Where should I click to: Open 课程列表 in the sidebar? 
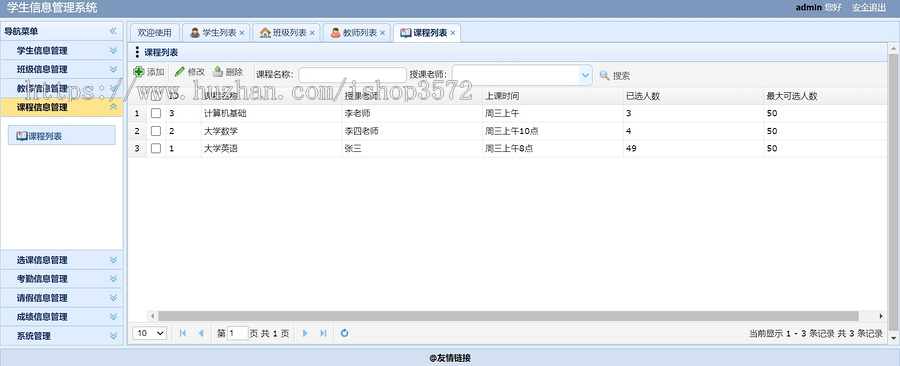tap(61, 135)
